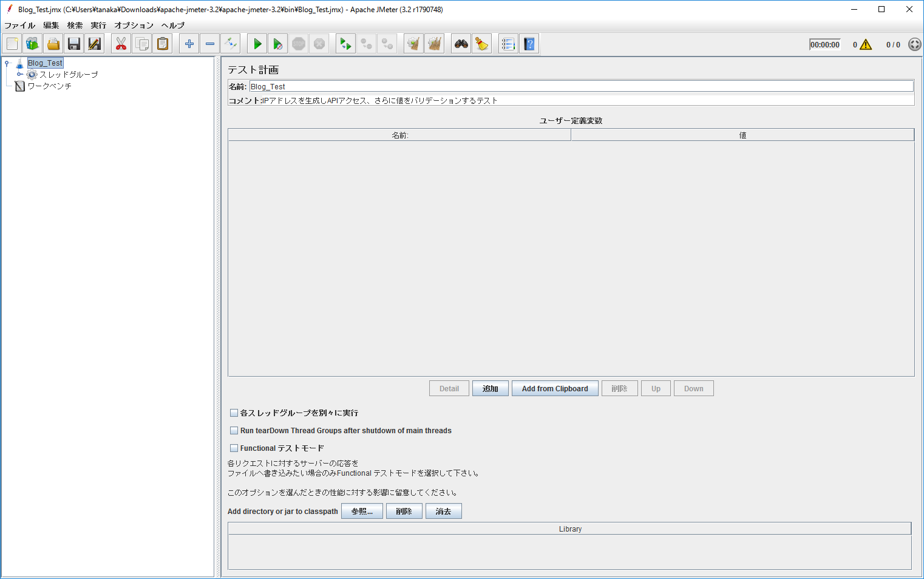This screenshot has width=924, height=579.
Task: Click the 消去 button next to classpath
Action: pyautogui.click(x=444, y=512)
